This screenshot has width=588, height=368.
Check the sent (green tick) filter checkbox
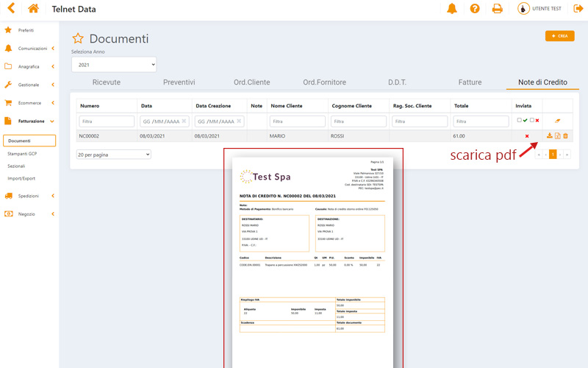(520, 120)
